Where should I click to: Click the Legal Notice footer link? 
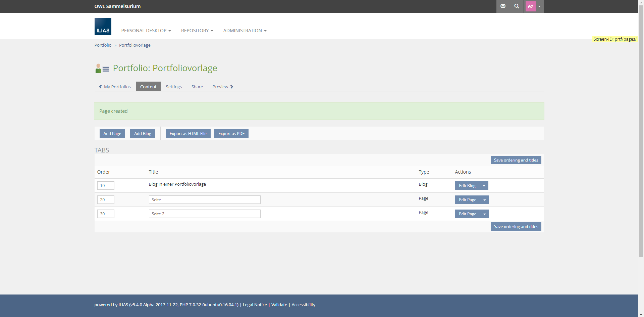coord(255,305)
